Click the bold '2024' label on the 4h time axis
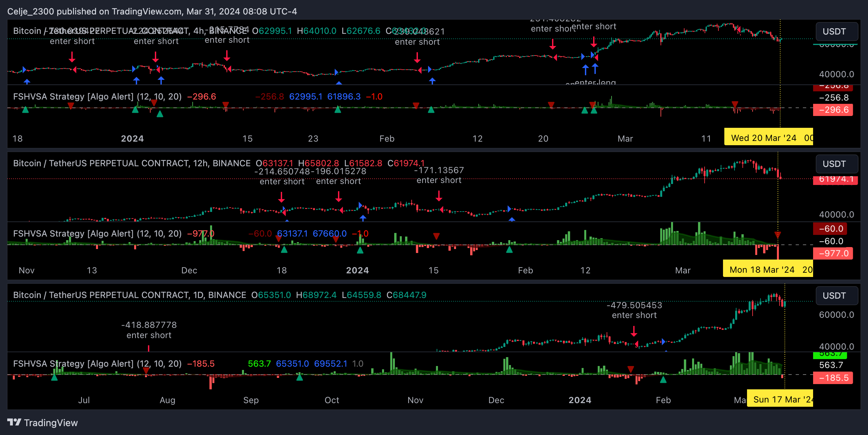Viewport: 868px width, 435px height. pyautogui.click(x=132, y=139)
